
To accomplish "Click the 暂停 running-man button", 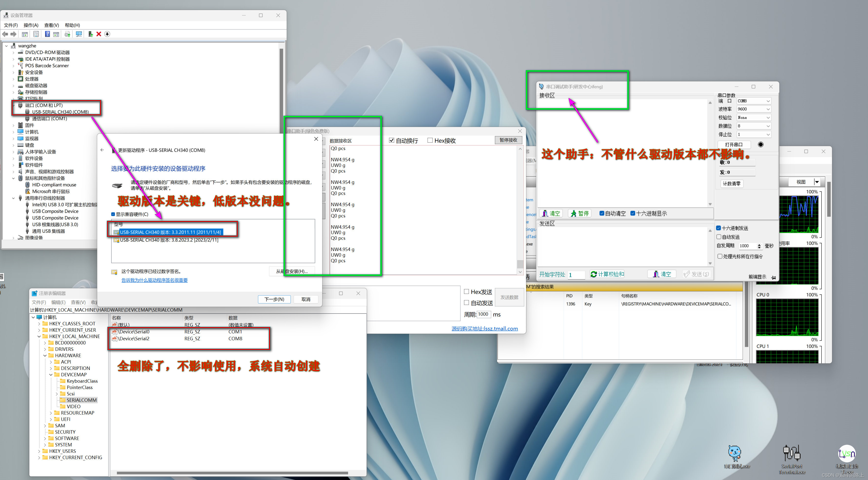I will click(x=580, y=213).
